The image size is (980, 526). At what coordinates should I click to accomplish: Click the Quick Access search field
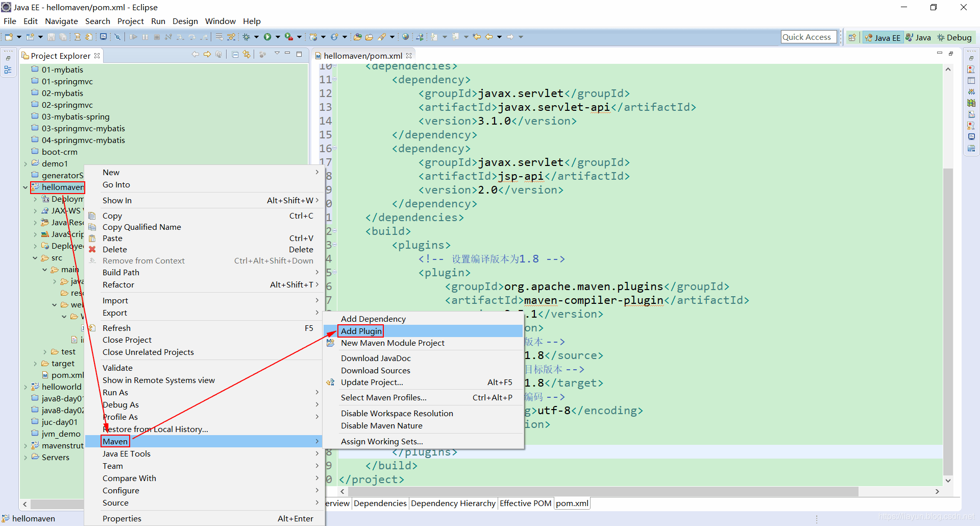click(x=809, y=37)
